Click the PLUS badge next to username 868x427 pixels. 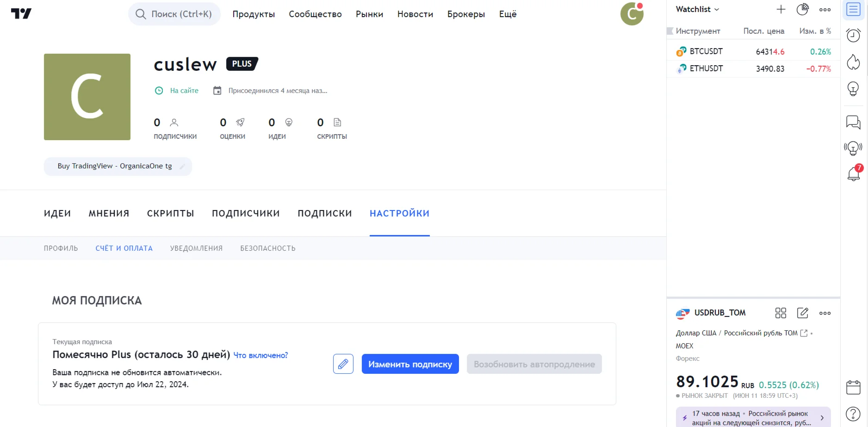click(242, 64)
